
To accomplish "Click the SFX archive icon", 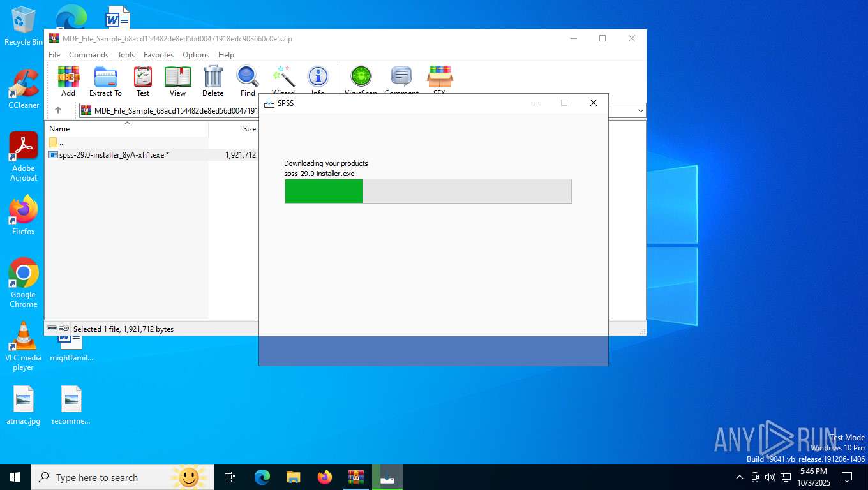I will [x=439, y=79].
